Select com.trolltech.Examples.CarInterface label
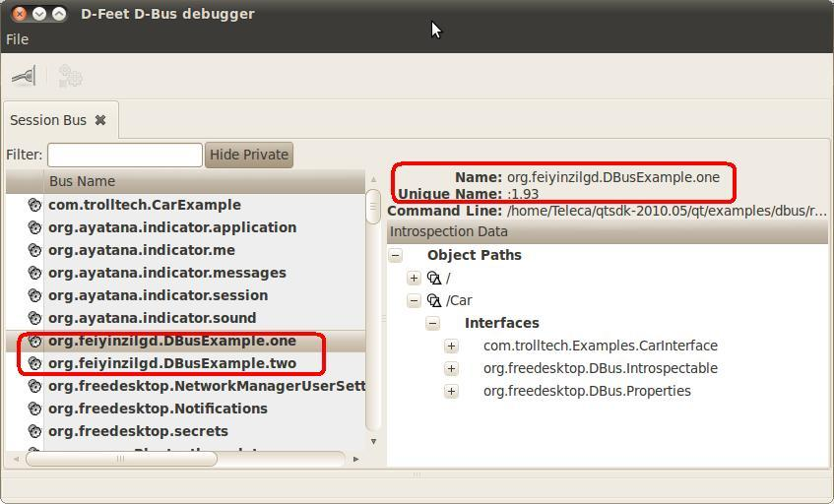This screenshot has height=504, width=834. click(601, 346)
